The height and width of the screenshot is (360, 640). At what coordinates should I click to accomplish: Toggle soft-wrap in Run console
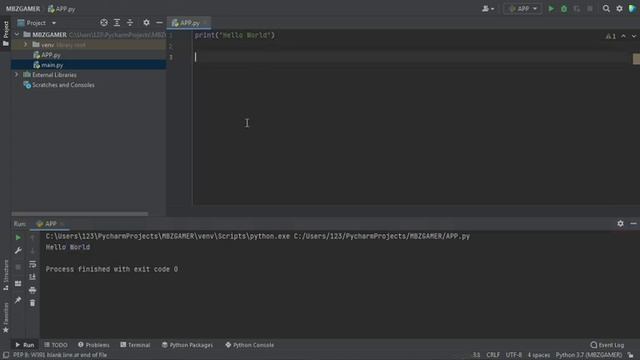(x=32, y=264)
